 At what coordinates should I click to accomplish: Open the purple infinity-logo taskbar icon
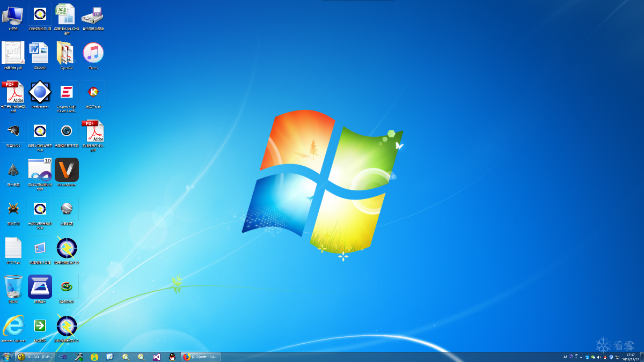(x=63, y=357)
